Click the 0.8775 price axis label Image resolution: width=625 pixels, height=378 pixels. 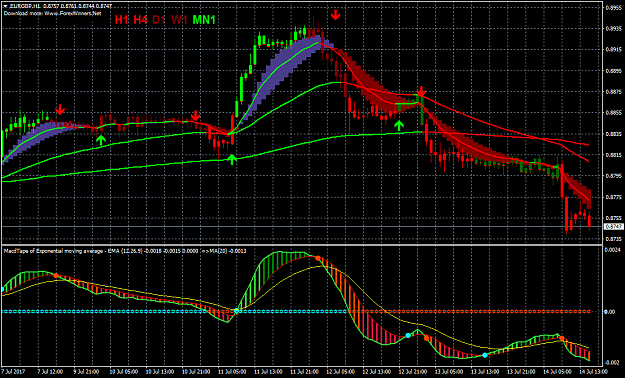613,197
